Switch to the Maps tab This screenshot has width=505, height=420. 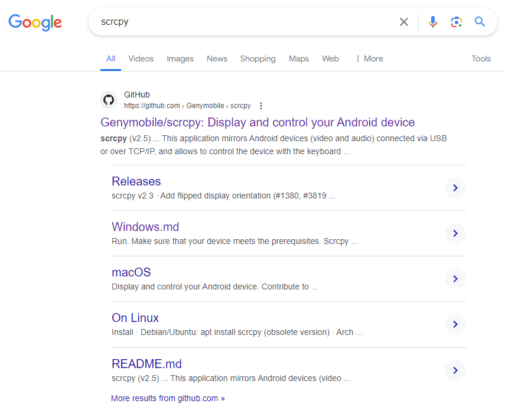tap(299, 58)
